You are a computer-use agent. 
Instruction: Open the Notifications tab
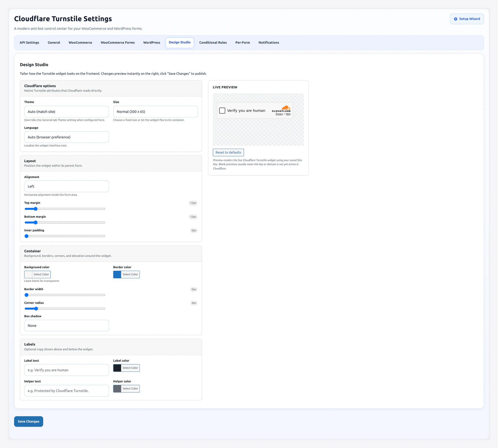pyautogui.click(x=269, y=42)
